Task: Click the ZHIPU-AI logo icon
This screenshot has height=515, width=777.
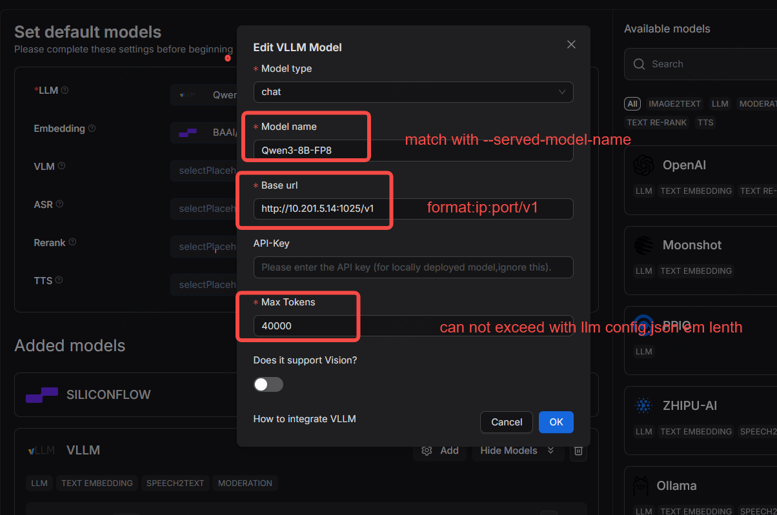Action: [643, 405]
